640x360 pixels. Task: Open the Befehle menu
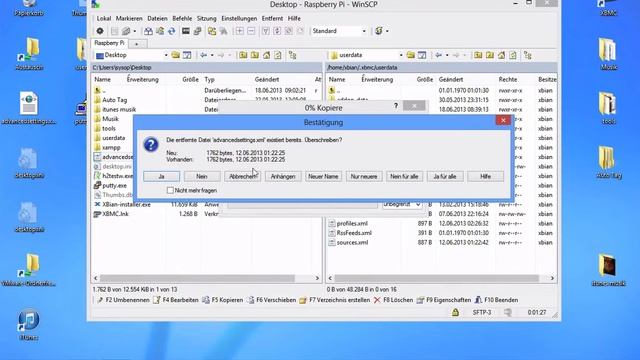(182, 18)
